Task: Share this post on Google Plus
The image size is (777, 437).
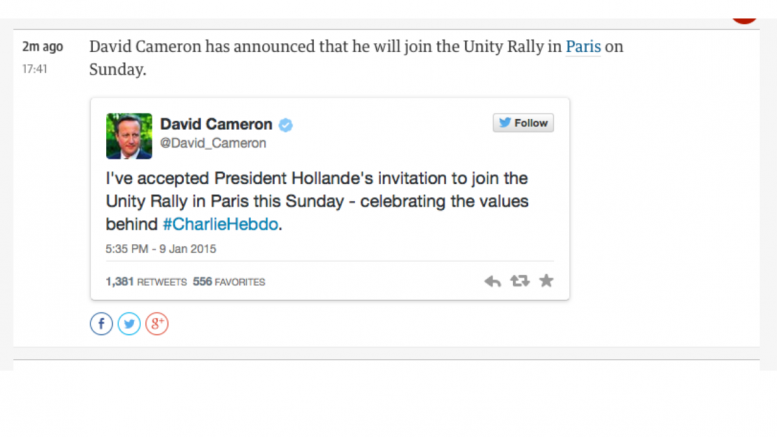Action: [x=157, y=324]
